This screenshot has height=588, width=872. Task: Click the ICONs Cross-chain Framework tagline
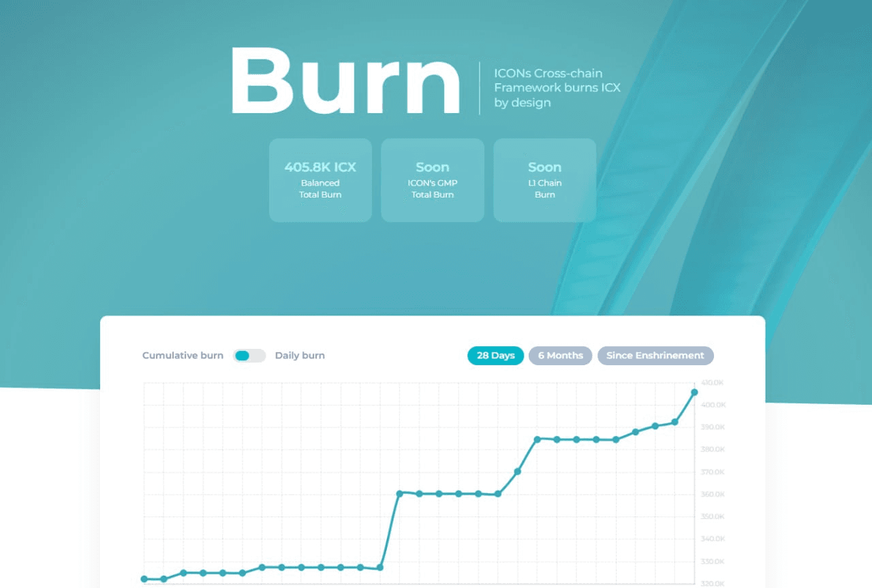pos(557,88)
